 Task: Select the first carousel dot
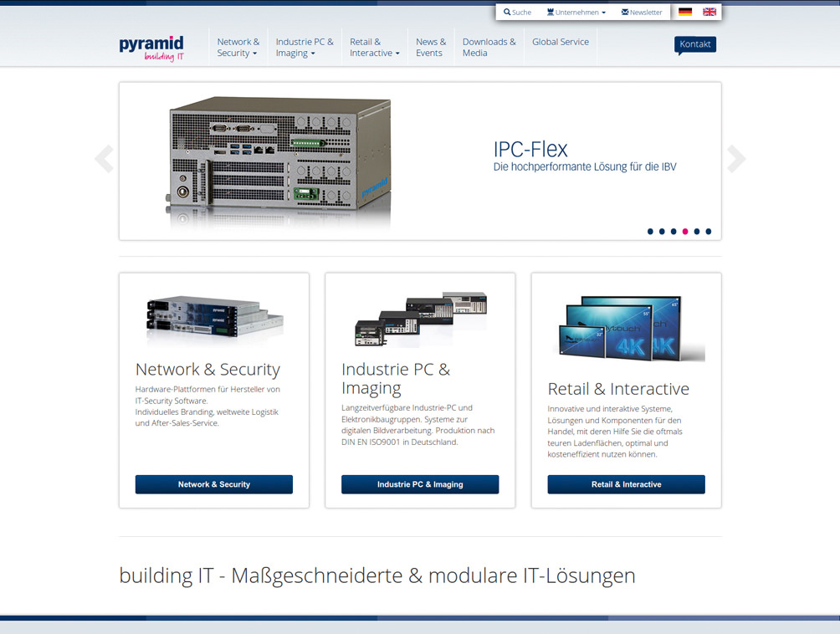[650, 232]
